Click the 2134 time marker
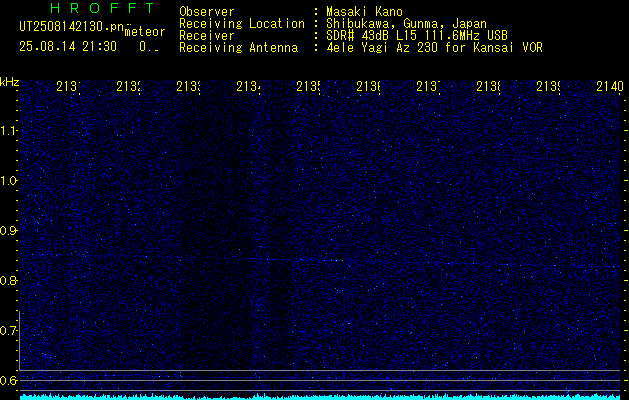 [248, 87]
